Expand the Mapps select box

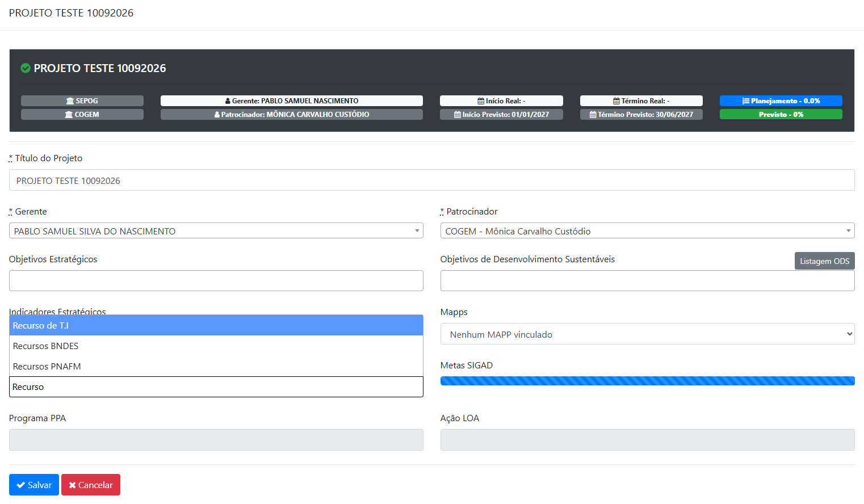[648, 334]
